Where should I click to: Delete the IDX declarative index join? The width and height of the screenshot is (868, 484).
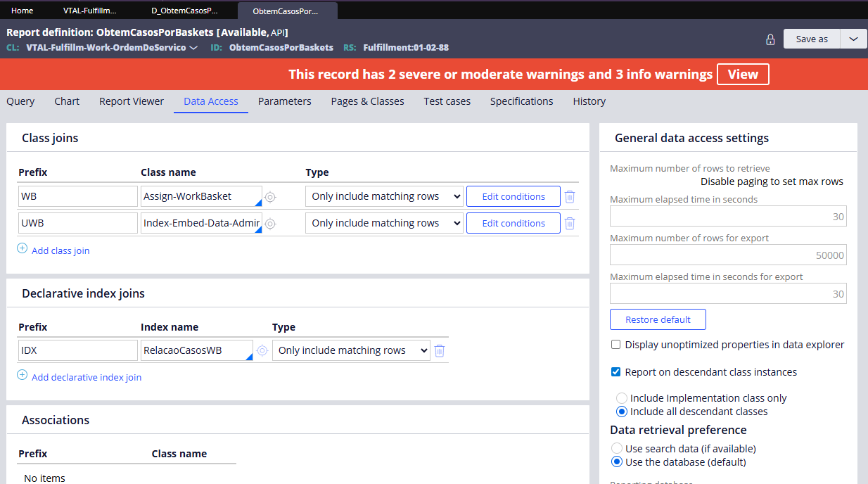click(x=440, y=350)
